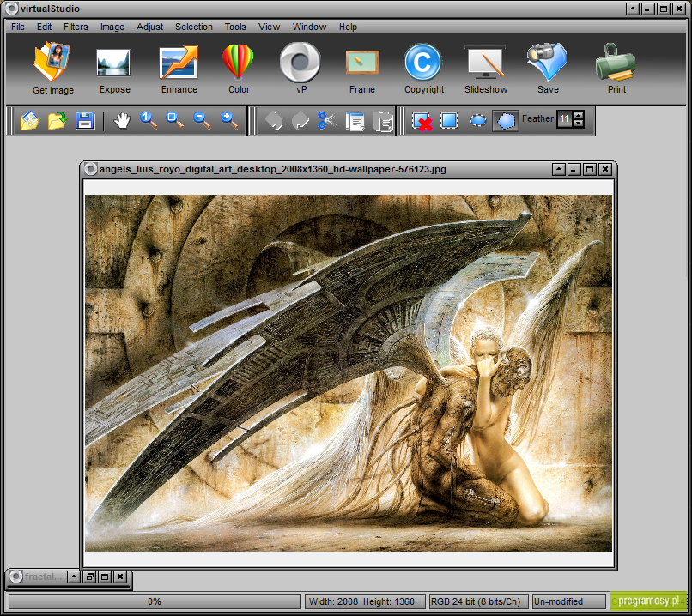
Task: Roll up the virtualStudio main window
Action: [x=633, y=9]
